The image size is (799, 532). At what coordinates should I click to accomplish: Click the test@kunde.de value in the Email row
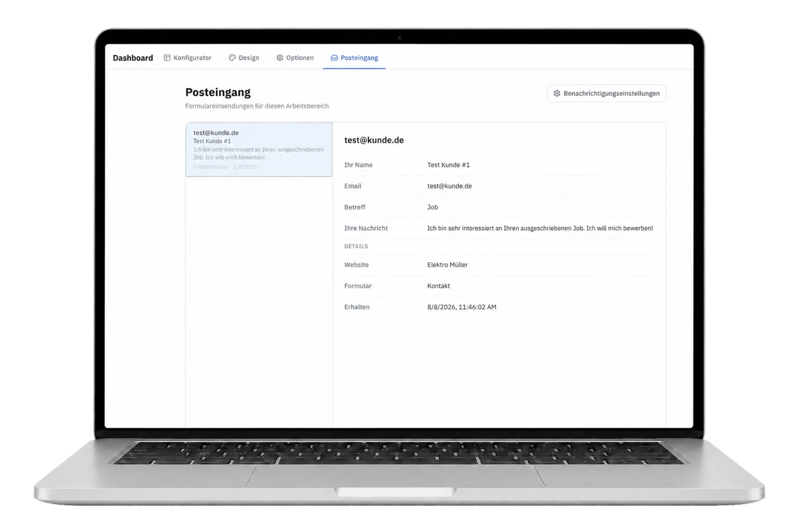pyautogui.click(x=449, y=186)
